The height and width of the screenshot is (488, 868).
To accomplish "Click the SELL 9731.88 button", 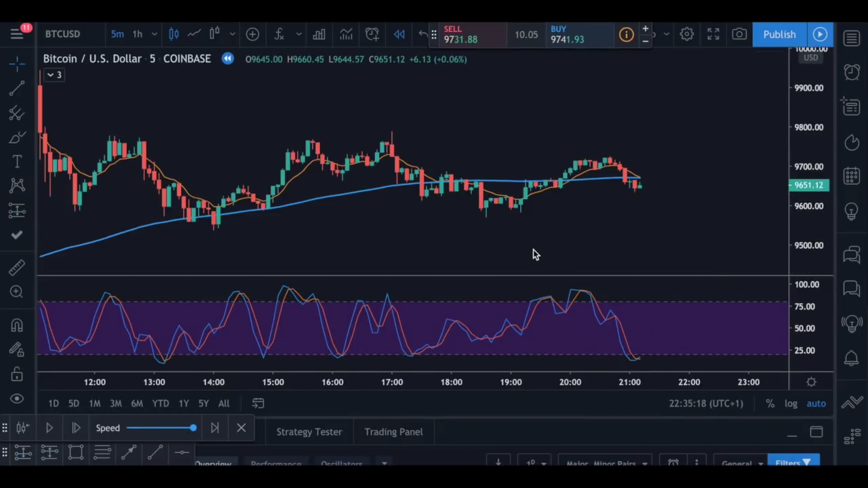I will (473, 34).
